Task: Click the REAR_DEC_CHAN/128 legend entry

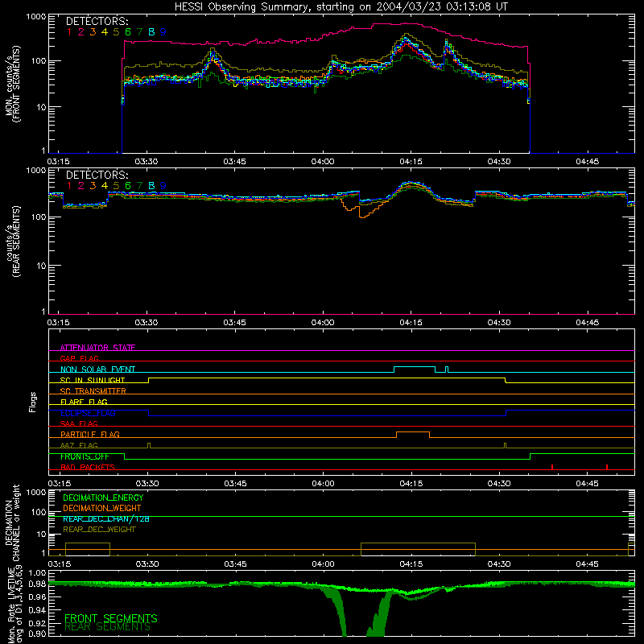Action: tap(106, 518)
